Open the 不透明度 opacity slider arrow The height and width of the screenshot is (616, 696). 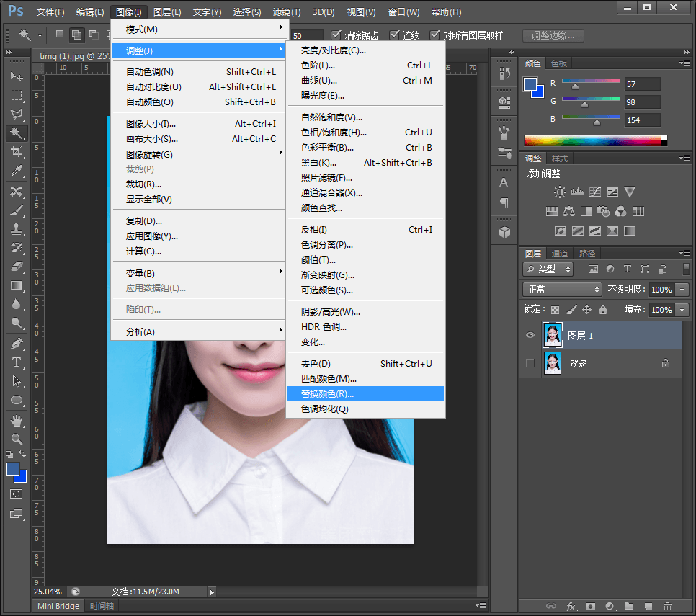(682, 290)
